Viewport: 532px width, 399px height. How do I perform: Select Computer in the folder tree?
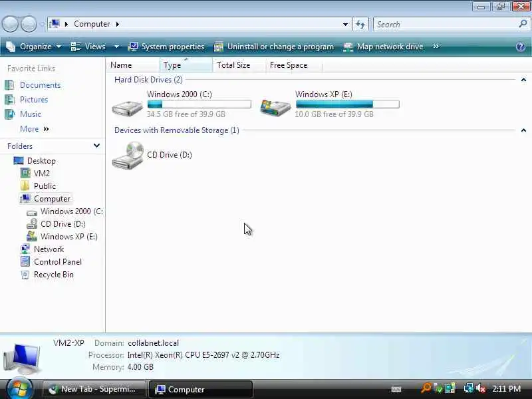(52, 198)
